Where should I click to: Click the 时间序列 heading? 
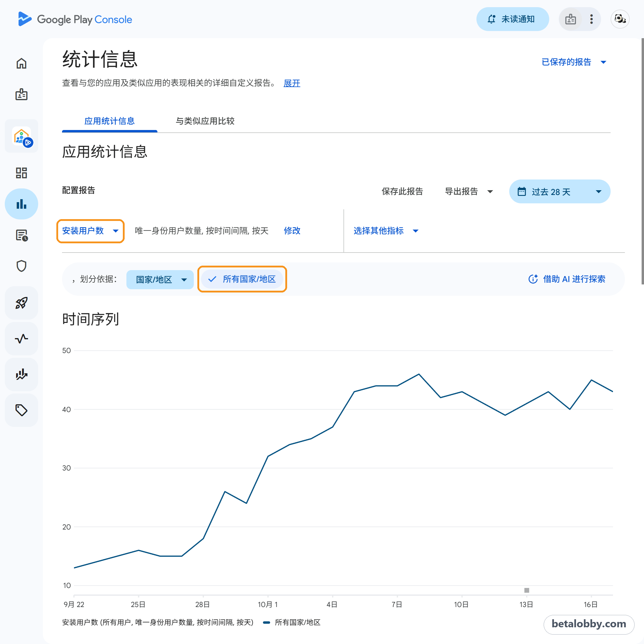click(90, 319)
